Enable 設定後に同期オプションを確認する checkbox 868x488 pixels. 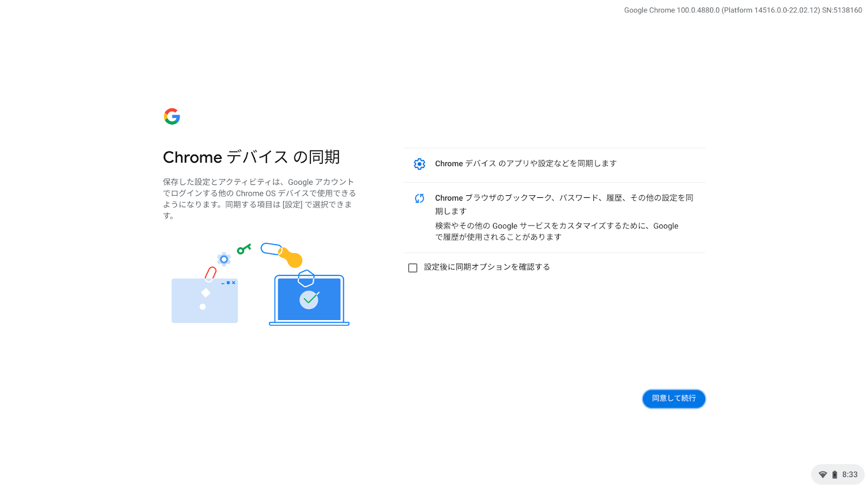[413, 268]
